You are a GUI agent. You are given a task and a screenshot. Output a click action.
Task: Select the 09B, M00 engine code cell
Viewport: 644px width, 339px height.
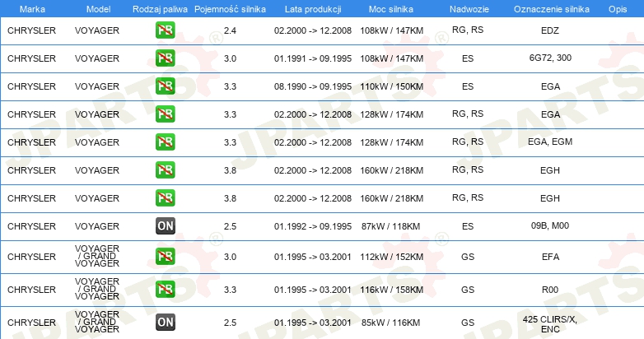click(550, 225)
